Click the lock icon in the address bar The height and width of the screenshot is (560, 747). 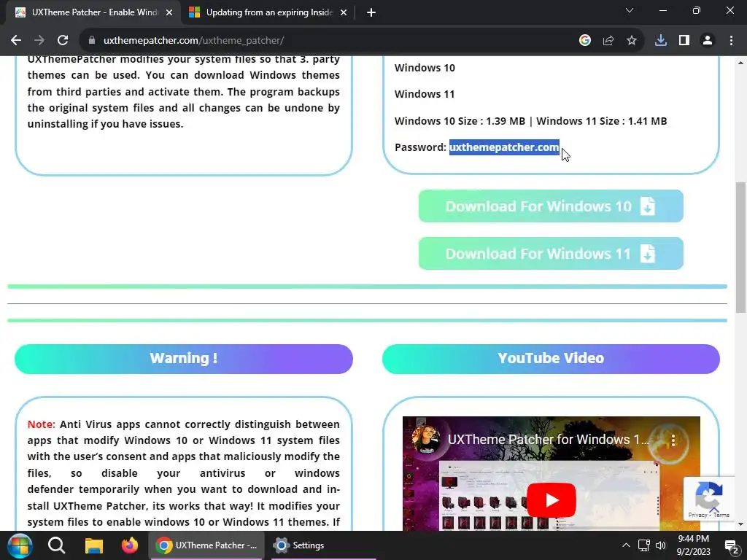click(x=91, y=41)
